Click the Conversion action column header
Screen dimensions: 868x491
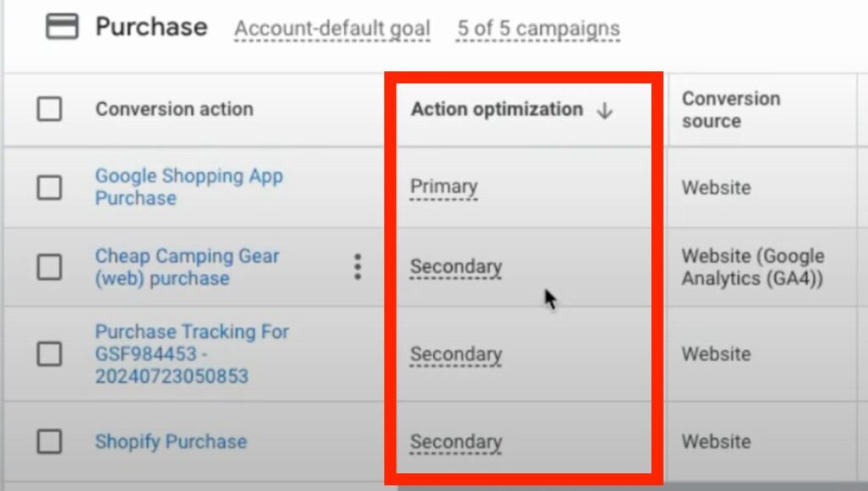(x=175, y=109)
